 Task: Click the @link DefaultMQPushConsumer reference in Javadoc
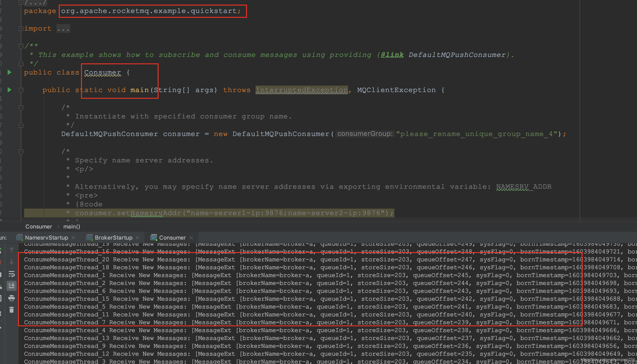(x=457, y=55)
